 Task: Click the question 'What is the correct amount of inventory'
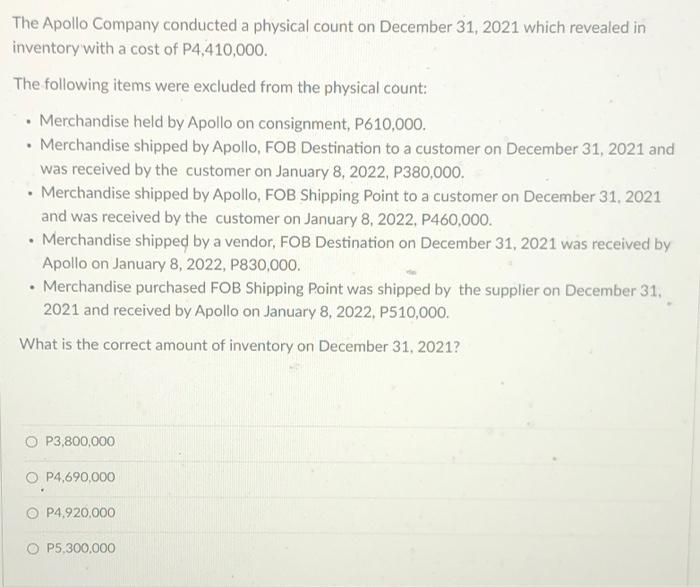coord(239,346)
